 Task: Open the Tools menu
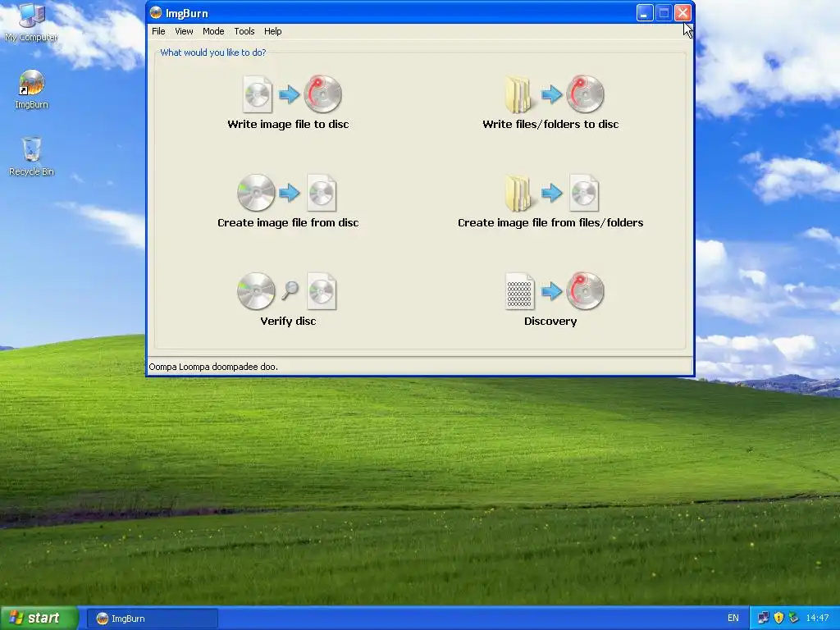244,31
